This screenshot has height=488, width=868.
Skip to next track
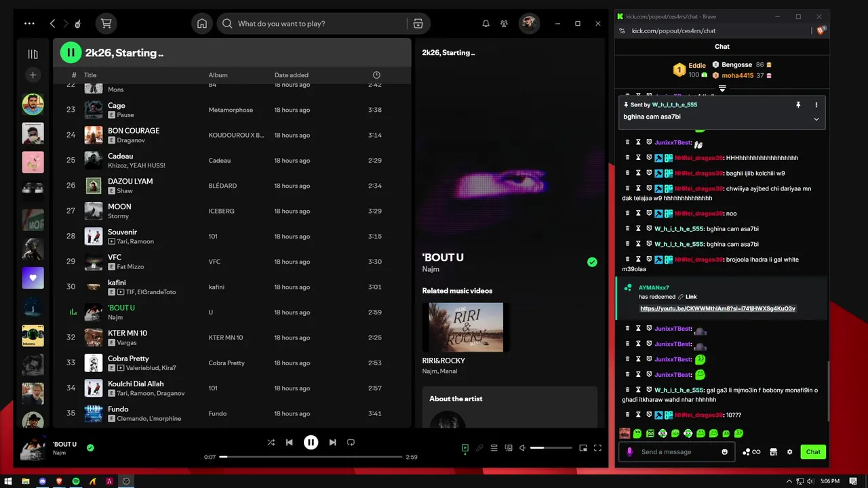coord(332,442)
